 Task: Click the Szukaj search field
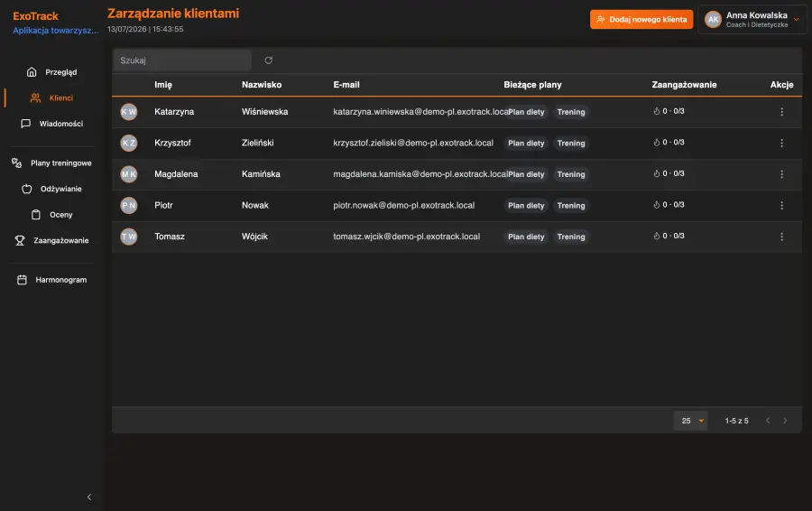pos(182,60)
